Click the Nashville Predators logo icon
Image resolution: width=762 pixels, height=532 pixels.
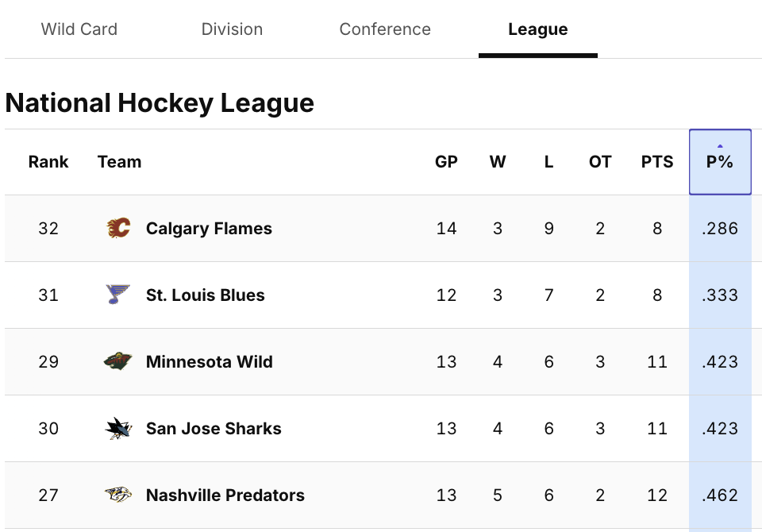(x=118, y=495)
